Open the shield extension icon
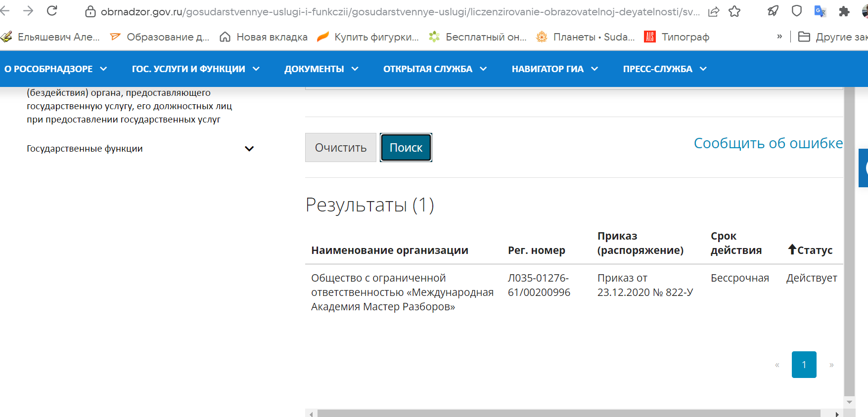Screen dimensions: 868x417 [x=796, y=11]
